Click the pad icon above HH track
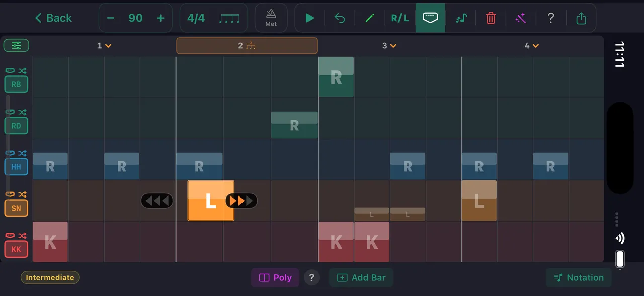Viewport: 644px width, 296px height. point(10,153)
